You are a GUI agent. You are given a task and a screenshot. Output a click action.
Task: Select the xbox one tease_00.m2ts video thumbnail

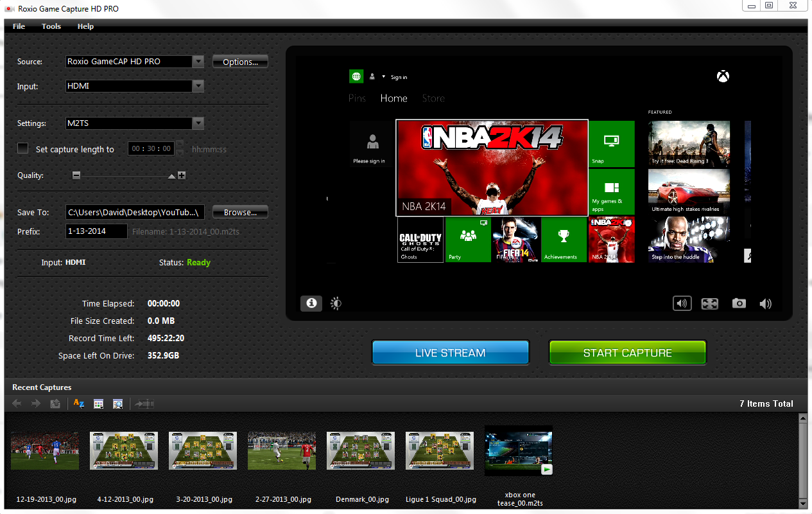click(x=519, y=450)
